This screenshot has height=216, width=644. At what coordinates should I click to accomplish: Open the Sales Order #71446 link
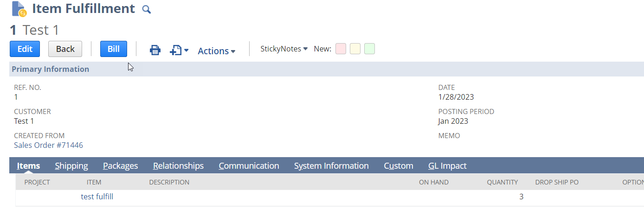click(48, 145)
